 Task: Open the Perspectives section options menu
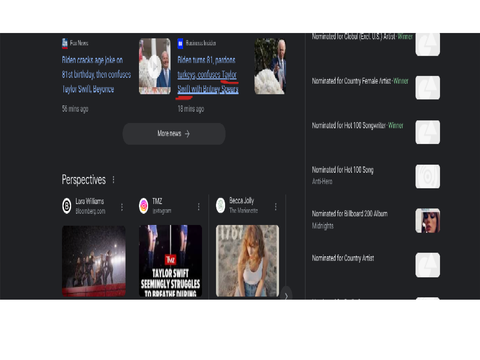[113, 180]
